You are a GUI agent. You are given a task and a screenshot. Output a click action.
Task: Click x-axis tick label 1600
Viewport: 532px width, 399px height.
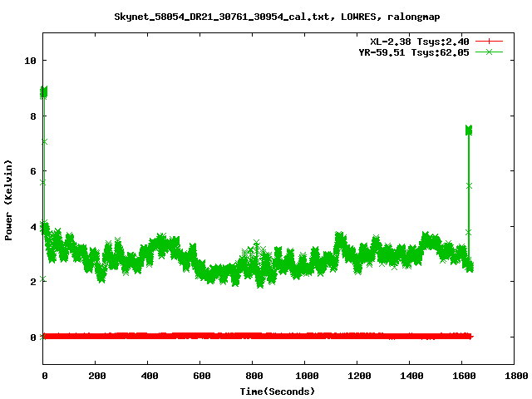tap(464, 376)
